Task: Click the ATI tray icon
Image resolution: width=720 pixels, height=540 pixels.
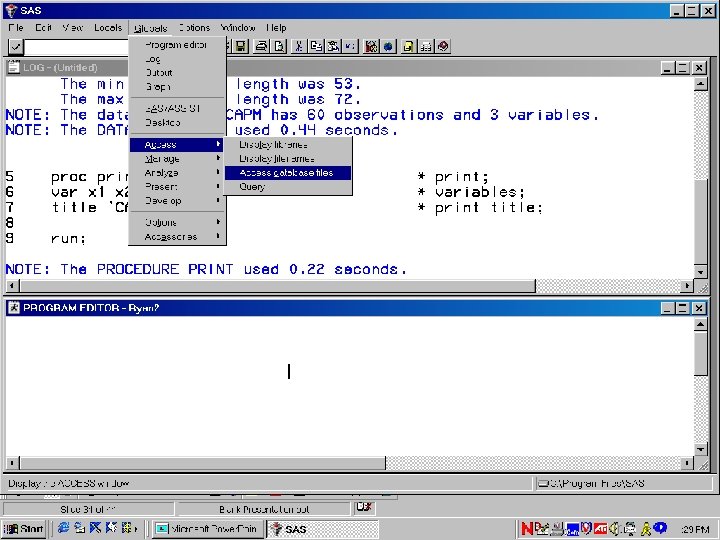Action: click(600, 529)
